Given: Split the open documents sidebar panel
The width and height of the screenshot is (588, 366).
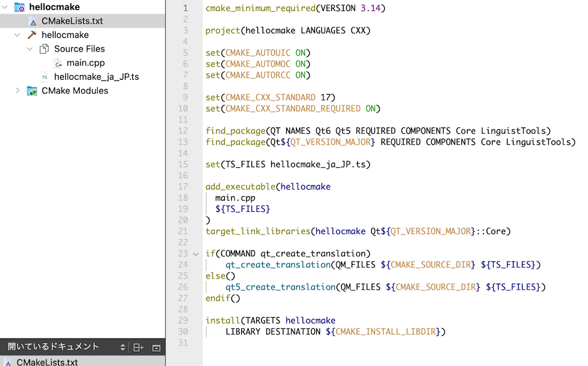Looking at the screenshot, I should (138, 348).
